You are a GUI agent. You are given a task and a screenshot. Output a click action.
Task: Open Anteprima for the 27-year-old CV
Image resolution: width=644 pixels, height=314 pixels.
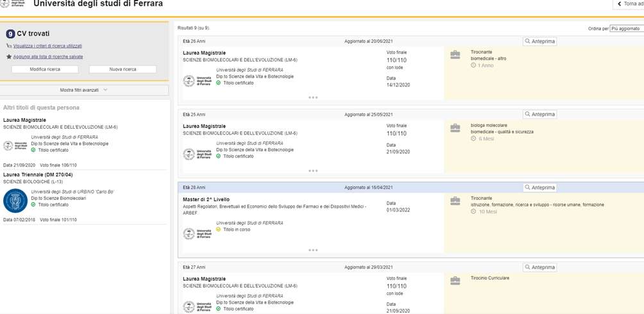click(x=539, y=267)
